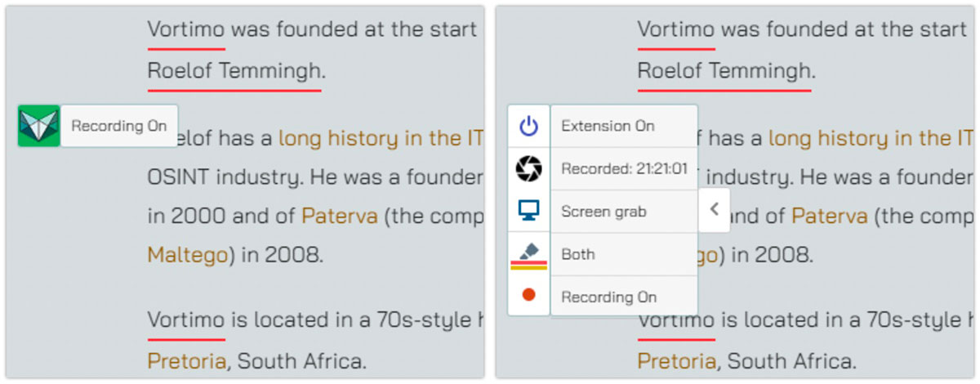Open the Pretoria link in right panel

click(677, 360)
